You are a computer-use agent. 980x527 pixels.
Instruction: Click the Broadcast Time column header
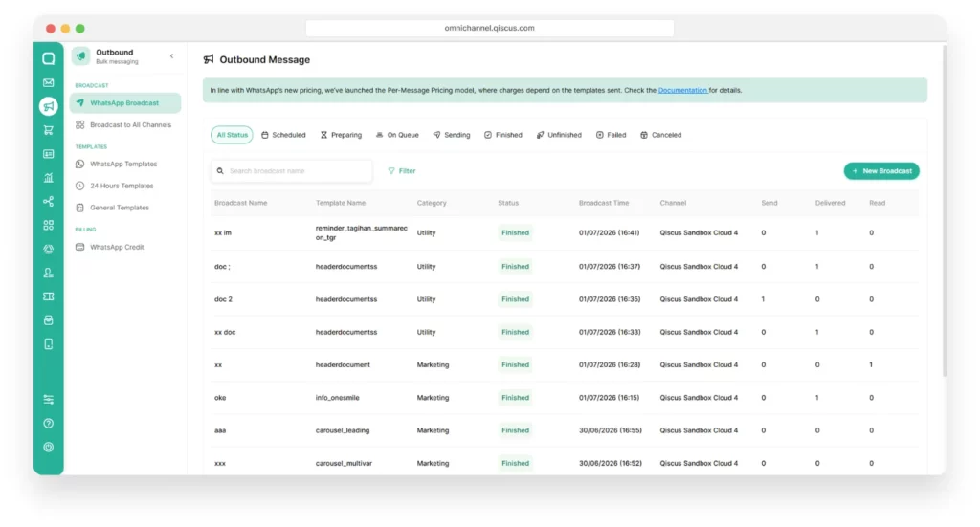pos(604,203)
